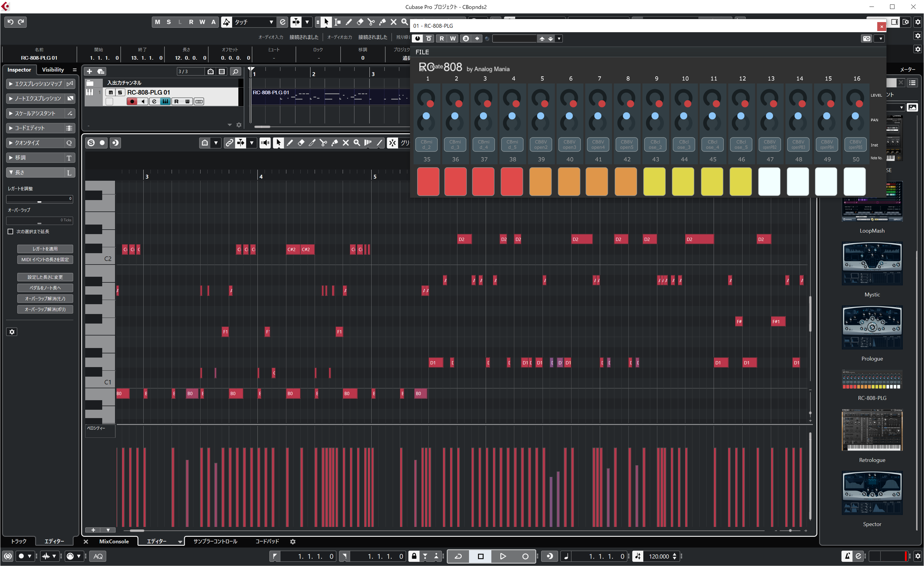This screenshot has width=924, height=566.
Task: Toggle Monitor speaker button on the track
Action: point(143,101)
